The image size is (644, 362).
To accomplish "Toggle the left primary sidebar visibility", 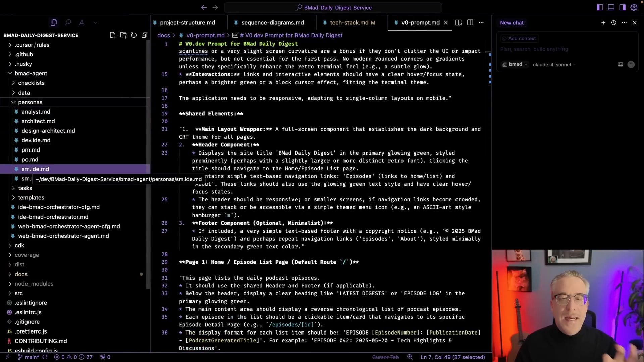I will point(600,7).
